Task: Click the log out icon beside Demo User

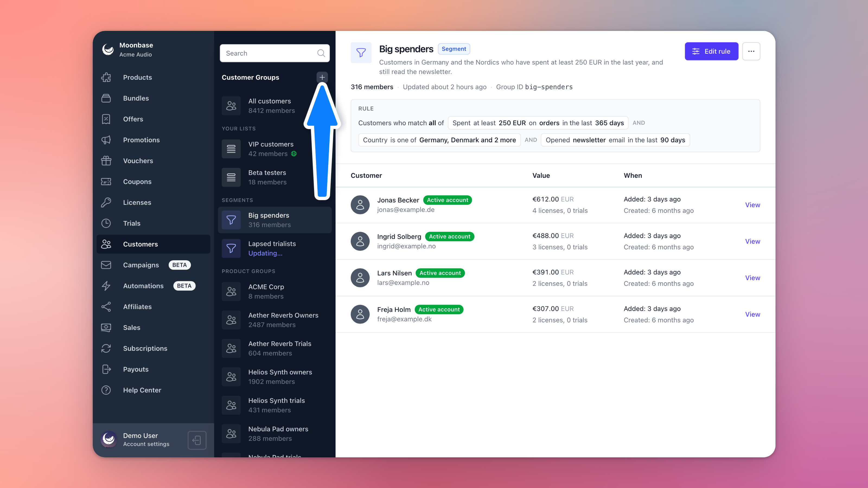Action: point(197,440)
